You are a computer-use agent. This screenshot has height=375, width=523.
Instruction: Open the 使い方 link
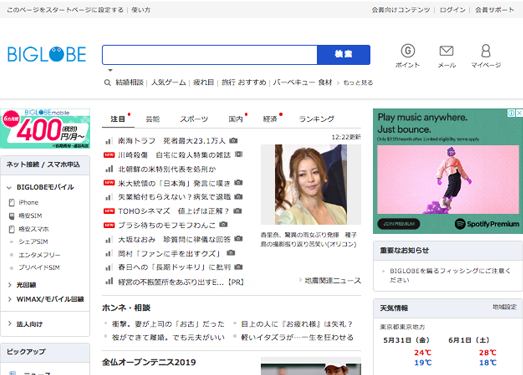click(141, 10)
